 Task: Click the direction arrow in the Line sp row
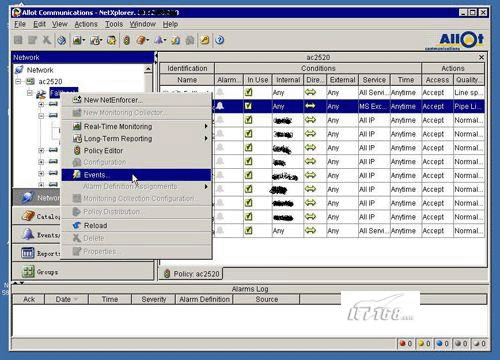pyautogui.click(x=310, y=92)
